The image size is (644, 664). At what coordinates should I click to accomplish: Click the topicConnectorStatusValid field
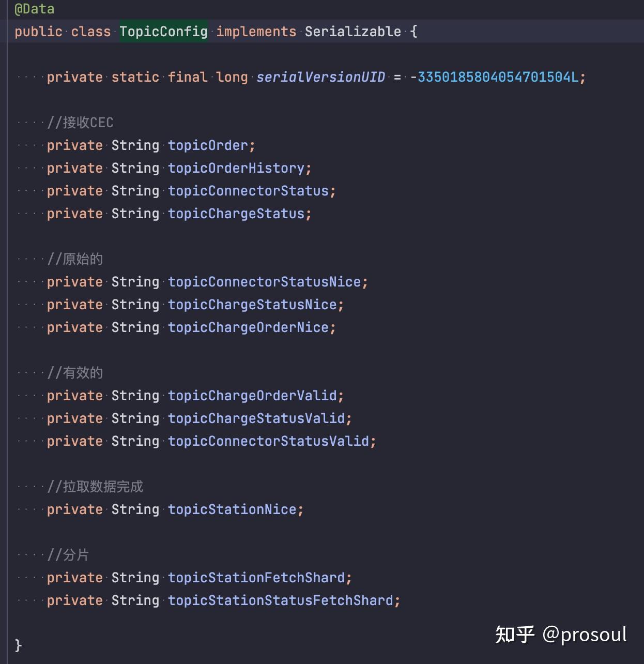click(268, 441)
